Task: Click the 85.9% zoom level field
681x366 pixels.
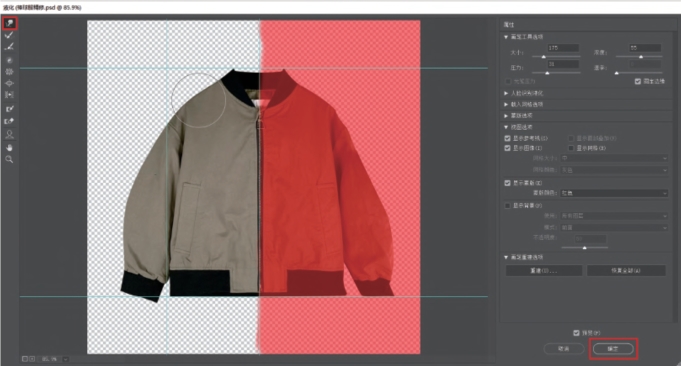Action: click(49, 359)
